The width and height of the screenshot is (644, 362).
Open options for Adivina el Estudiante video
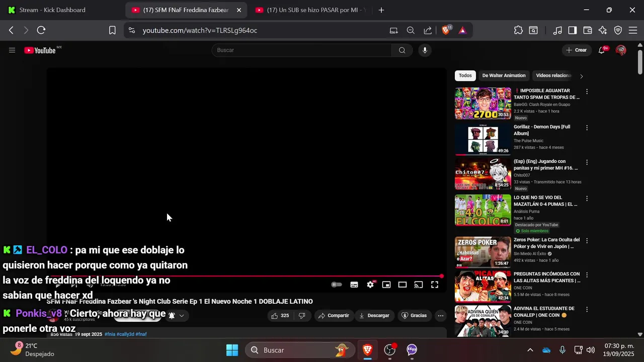(587, 309)
